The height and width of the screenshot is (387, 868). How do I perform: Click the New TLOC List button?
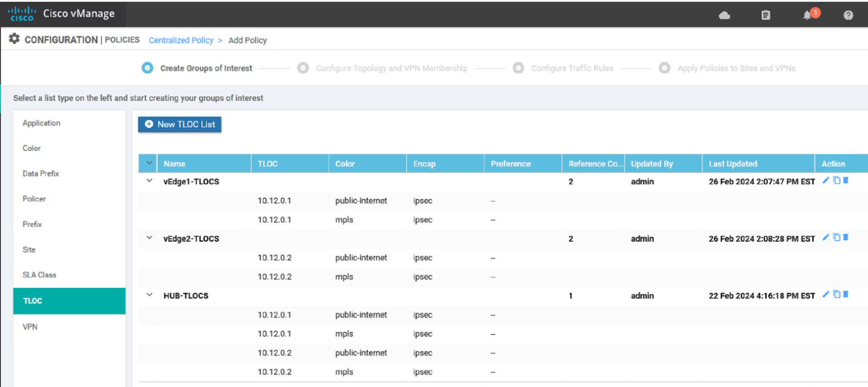(x=180, y=124)
